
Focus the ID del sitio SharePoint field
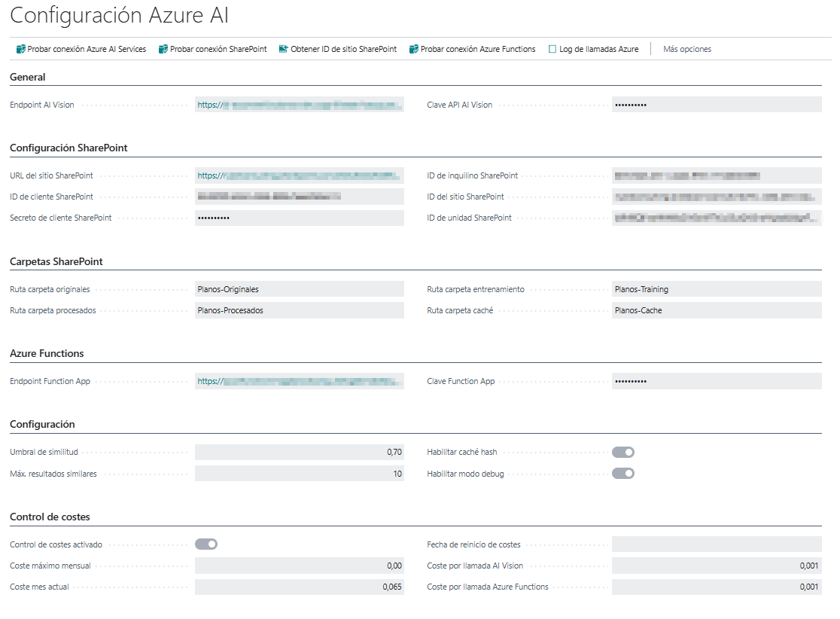point(717,197)
